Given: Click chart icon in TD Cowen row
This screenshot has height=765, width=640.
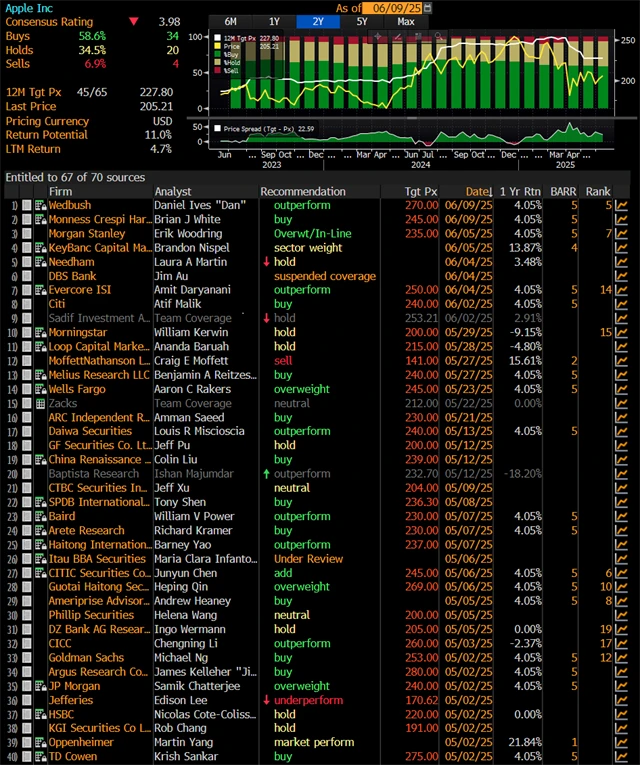Looking at the screenshot, I should (x=621, y=756).
